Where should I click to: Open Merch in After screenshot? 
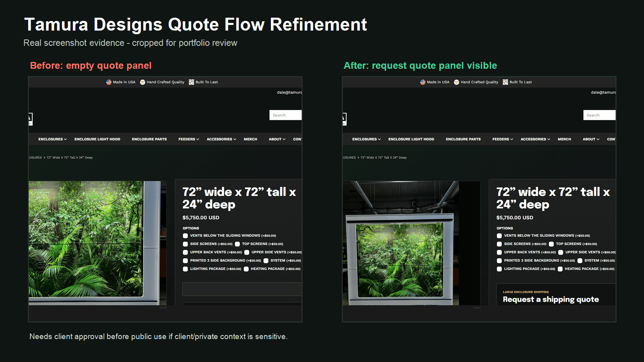click(564, 139)
